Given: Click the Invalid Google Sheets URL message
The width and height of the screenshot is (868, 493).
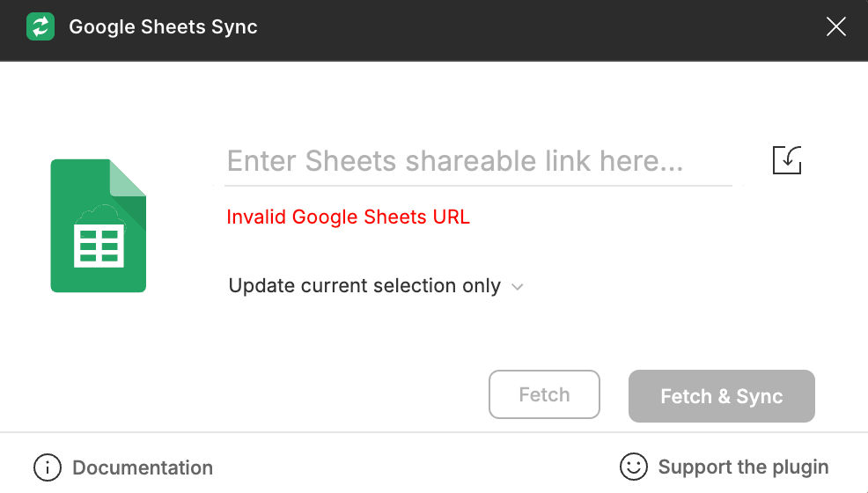Looking at the screenshot, I should point(349,217).
